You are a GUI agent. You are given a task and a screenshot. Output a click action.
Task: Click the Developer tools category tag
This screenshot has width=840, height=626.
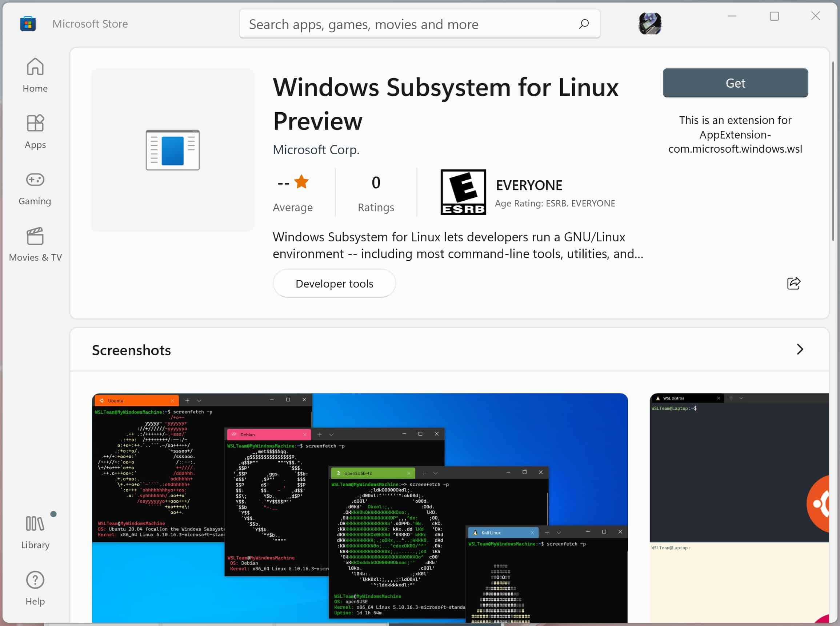[335, 283]
